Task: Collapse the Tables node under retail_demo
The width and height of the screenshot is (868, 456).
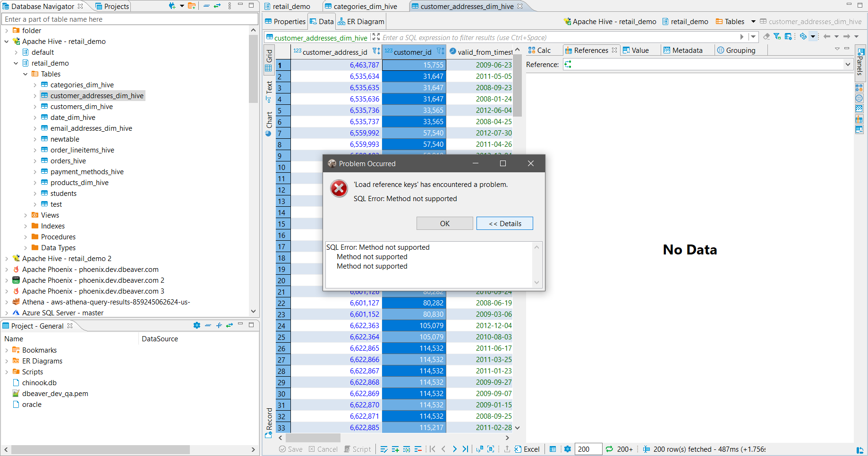Action: pyautogui.click(x=26, y=74)
